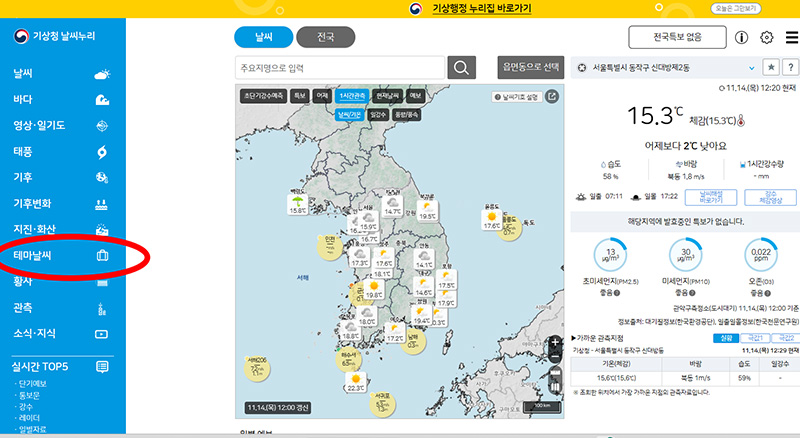Viewport: 800px width, 438px height.
Task: Click the 전국특보 없음 button
Action: [677, 37]
